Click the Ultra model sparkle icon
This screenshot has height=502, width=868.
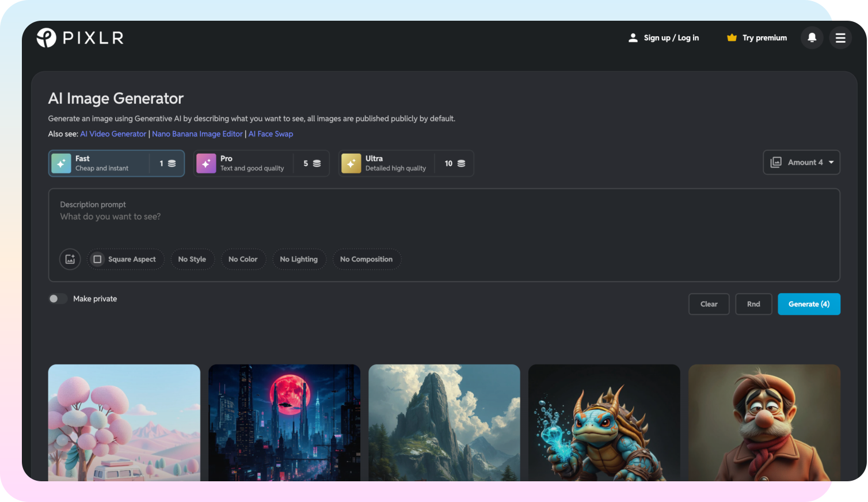(351, 163)
